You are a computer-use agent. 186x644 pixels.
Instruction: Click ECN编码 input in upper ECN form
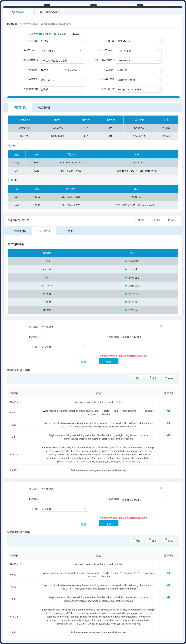(x=64, y=336)
